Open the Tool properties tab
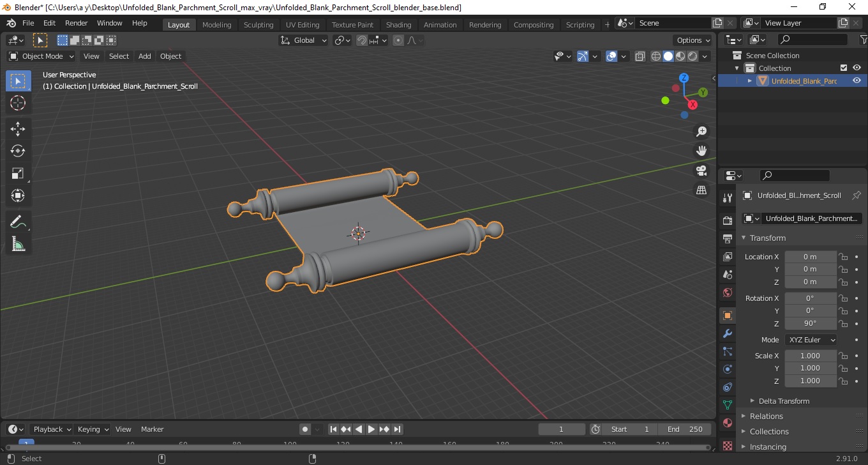 728,198
